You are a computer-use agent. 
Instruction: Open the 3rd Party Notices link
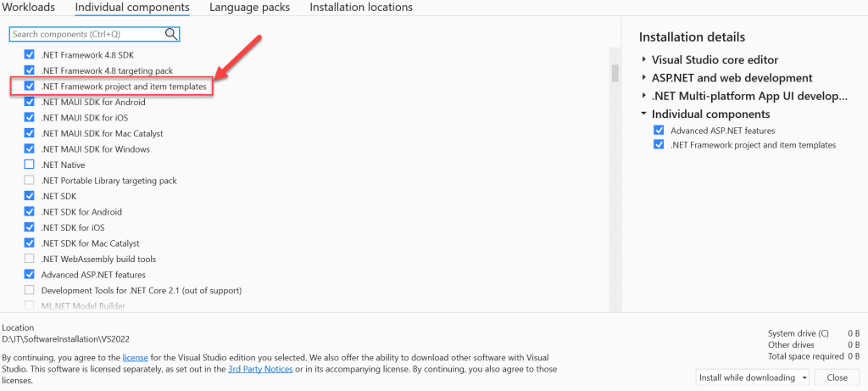260,369
